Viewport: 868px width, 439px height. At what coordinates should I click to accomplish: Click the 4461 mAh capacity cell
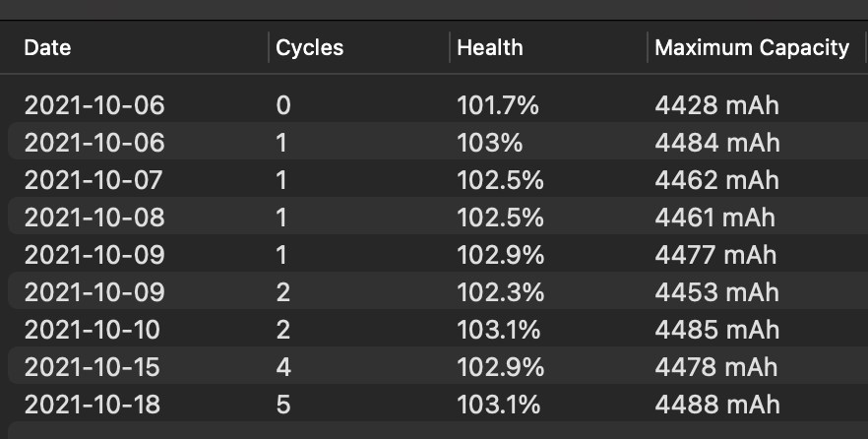(x=714, y=218)
